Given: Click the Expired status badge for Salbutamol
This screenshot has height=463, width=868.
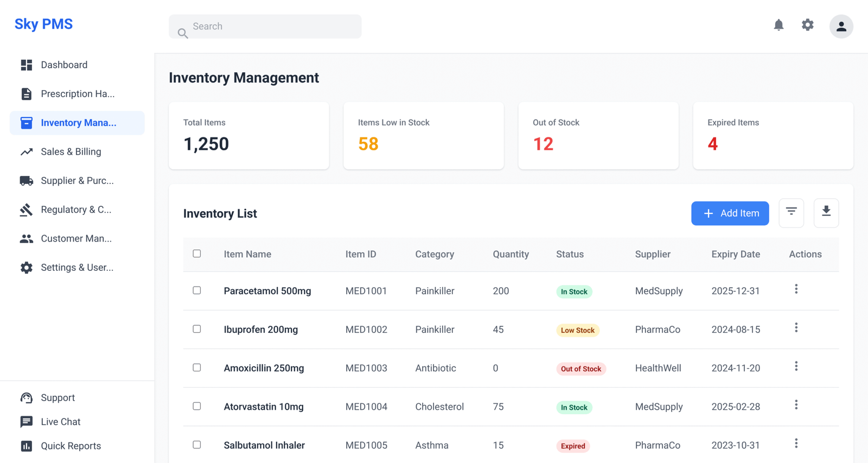Looking at the screenshot, I should 573,446.
